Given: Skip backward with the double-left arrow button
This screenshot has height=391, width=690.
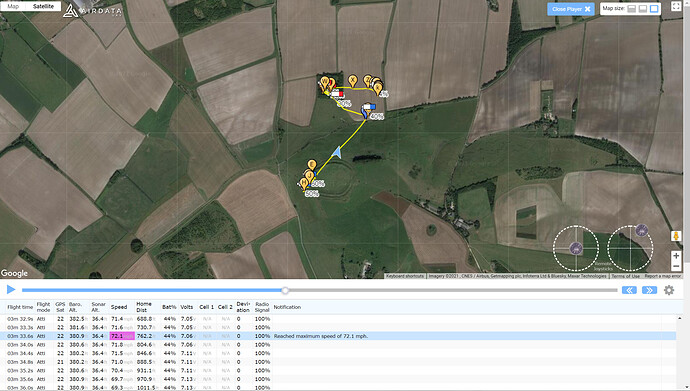Looking at the screenshot, I should tap(629, 290).
